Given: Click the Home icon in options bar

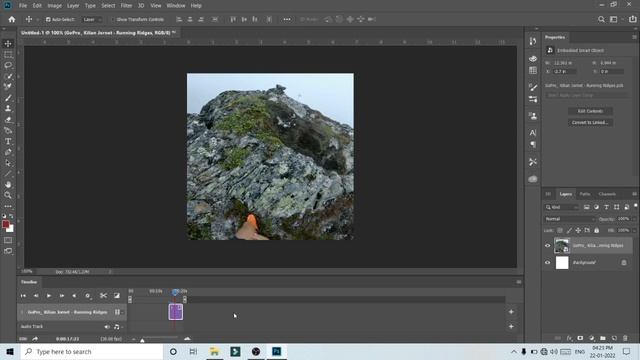Looking at the screenshot, I should [12, 19].
